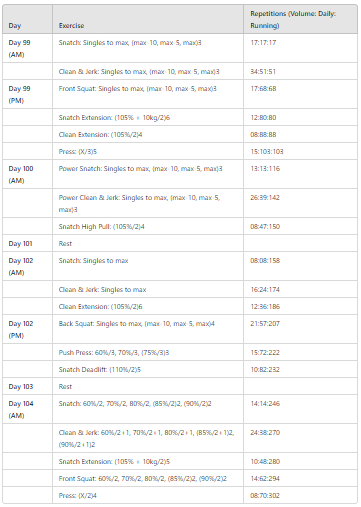This screenshot has width=361, height=507.
Task: Click the Day 104 (AM) cell
Action: (x=27, y=409)
